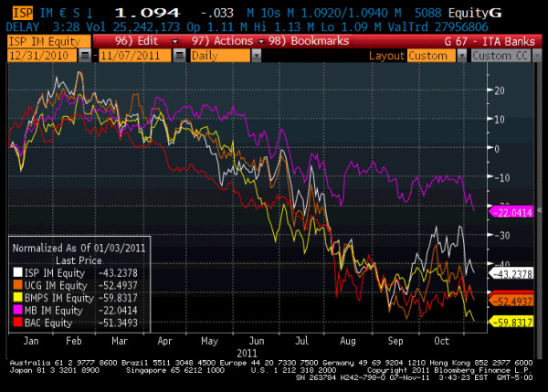Click the white -43.2378 axis value tag

click(511, 274)
